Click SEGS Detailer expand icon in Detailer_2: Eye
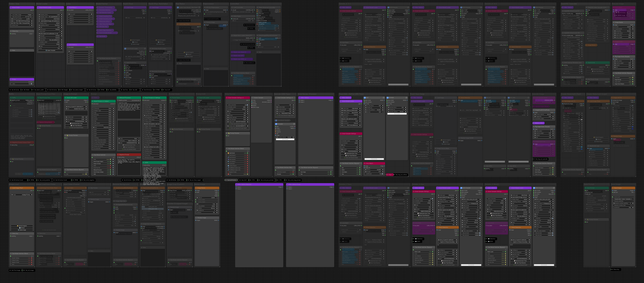Viewport: 644px width, 283px height. pyautogui.click(x=481, y=188)
